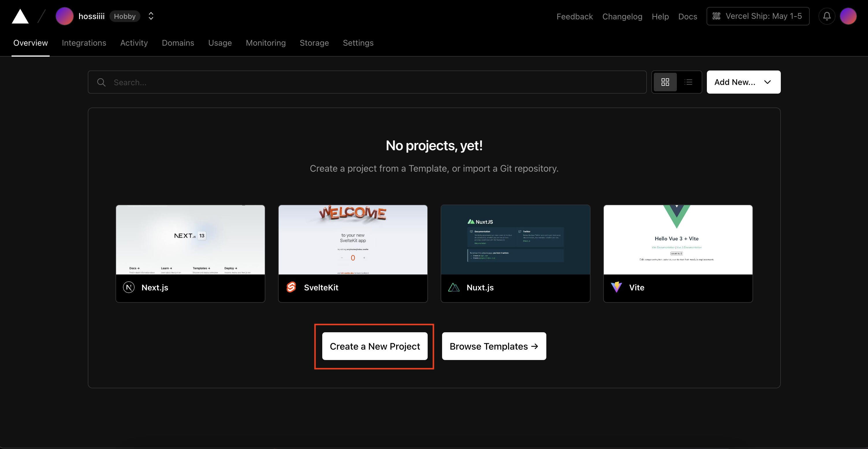
Task: Click the user avatar in top right
Action: (x=848, y=16)
